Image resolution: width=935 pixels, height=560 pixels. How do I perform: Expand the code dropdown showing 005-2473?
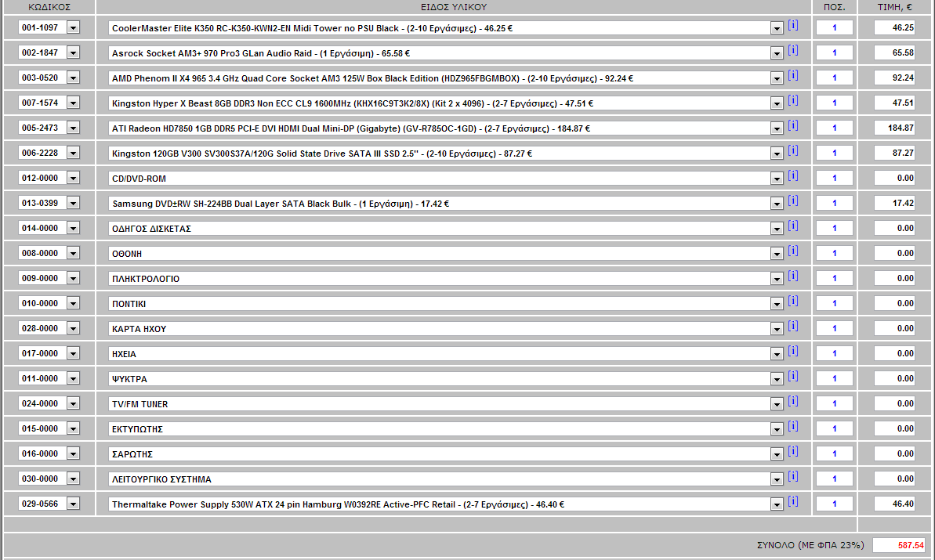click(x=73, y=128)
